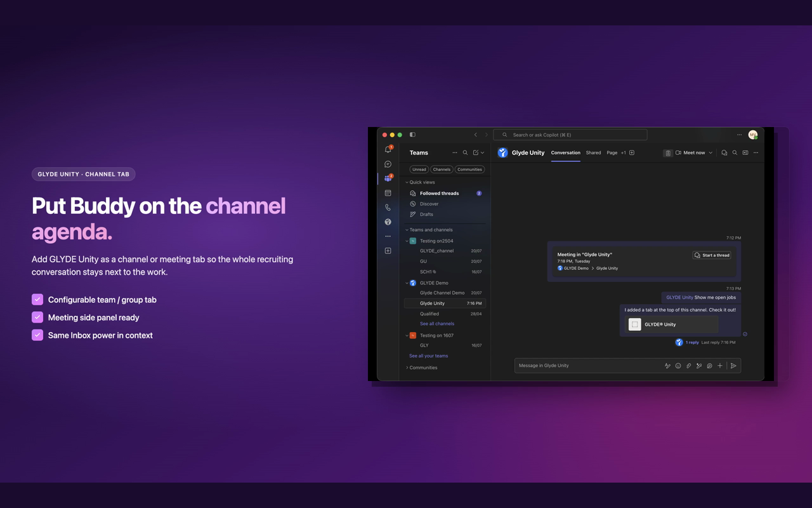Show more apps via the rail ellipsis

(x=388, y=236)
